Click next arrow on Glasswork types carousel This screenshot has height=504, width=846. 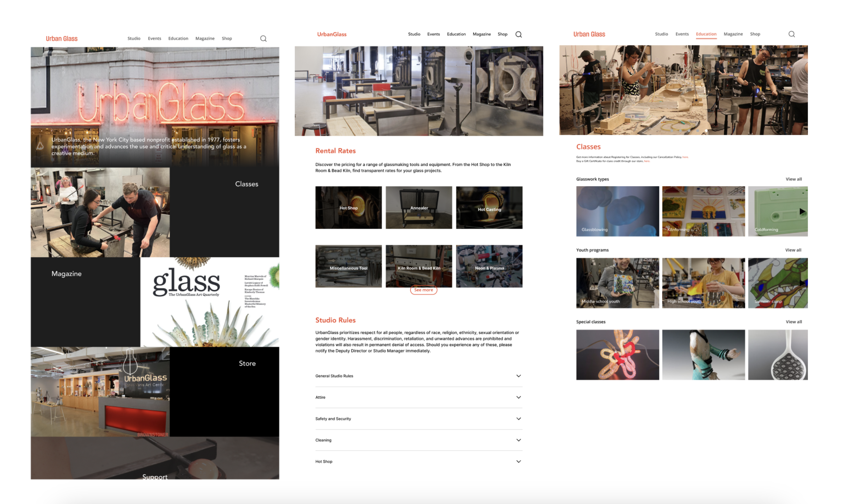pos(802,211)
